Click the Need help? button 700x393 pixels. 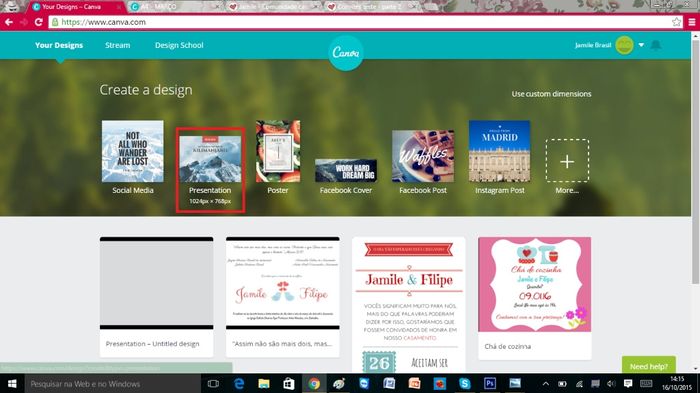click(x=649, y=366)
